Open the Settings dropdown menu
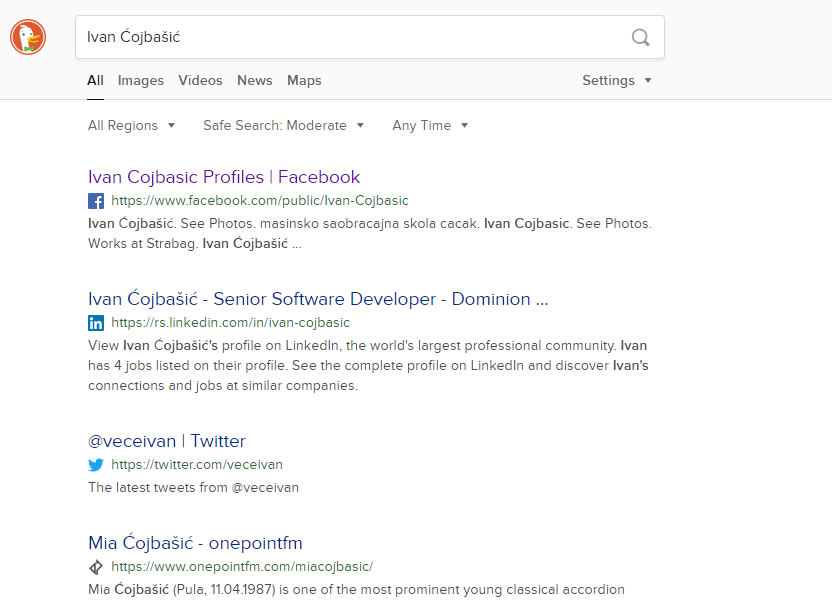The image size is (832, 604). point(617,81)
